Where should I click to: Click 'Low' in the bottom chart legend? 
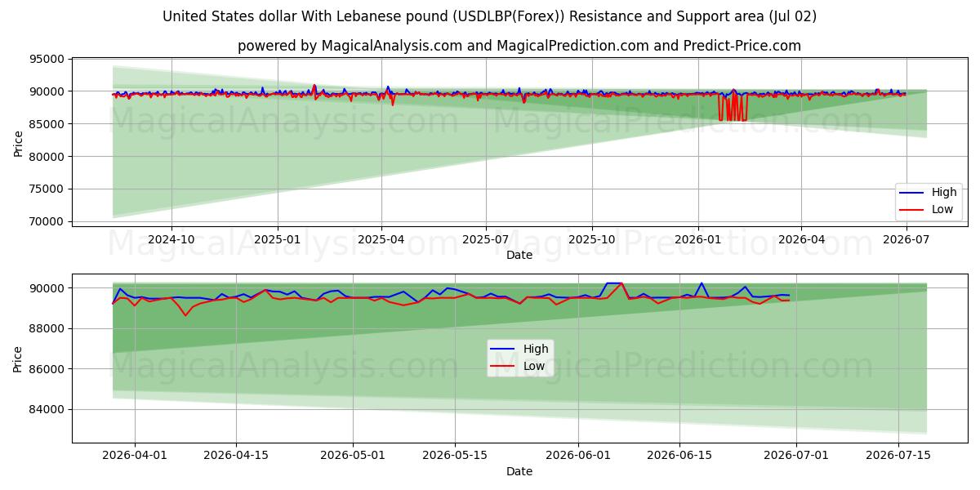click(535, 366)
